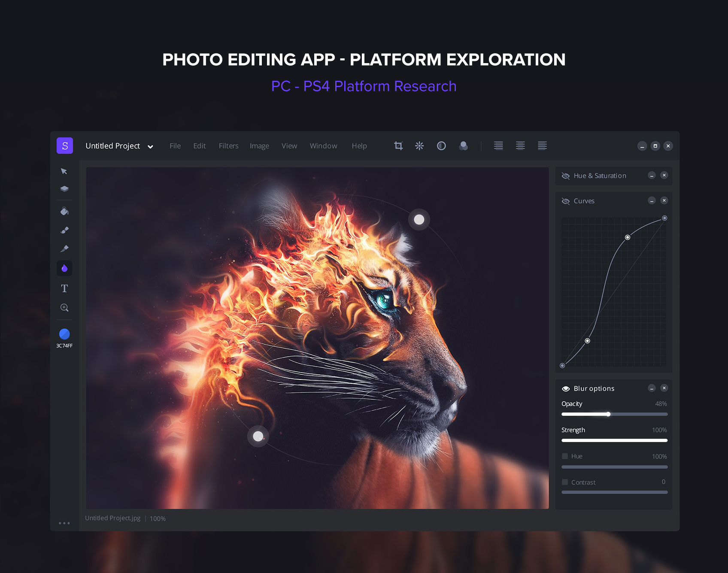Collapse the Curves panel
The height and width of the screenshot is (573, 728).
pos(652,201)
